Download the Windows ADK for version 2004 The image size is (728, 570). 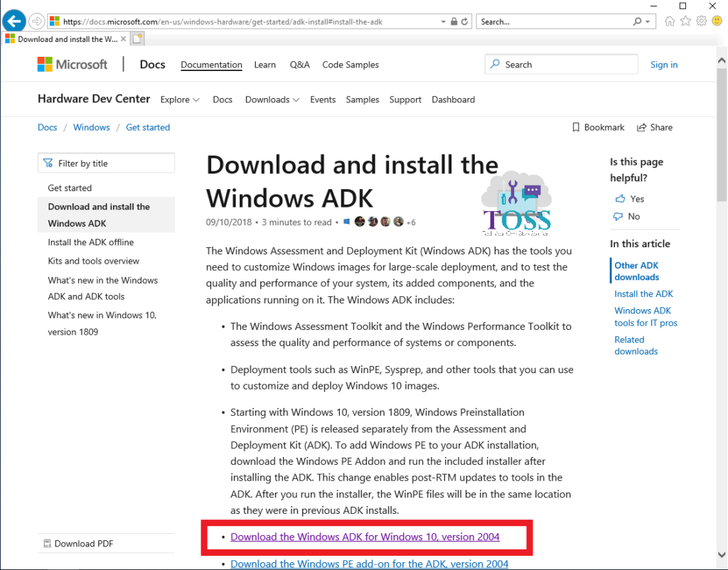365,537
